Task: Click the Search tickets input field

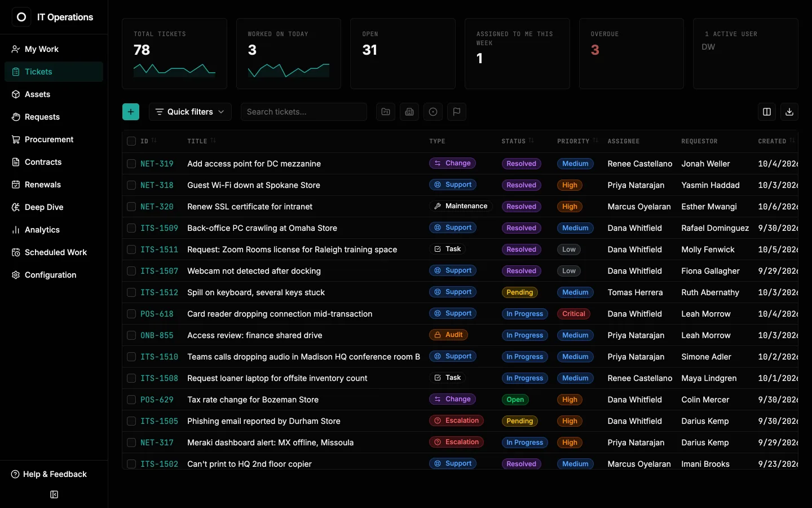Action: point(304,112)
